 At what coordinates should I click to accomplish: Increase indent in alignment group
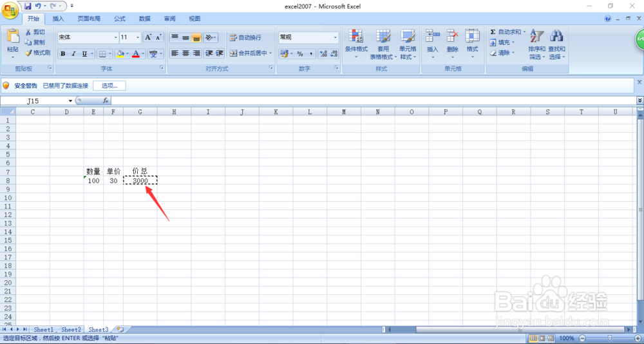[x=220, y=53]
